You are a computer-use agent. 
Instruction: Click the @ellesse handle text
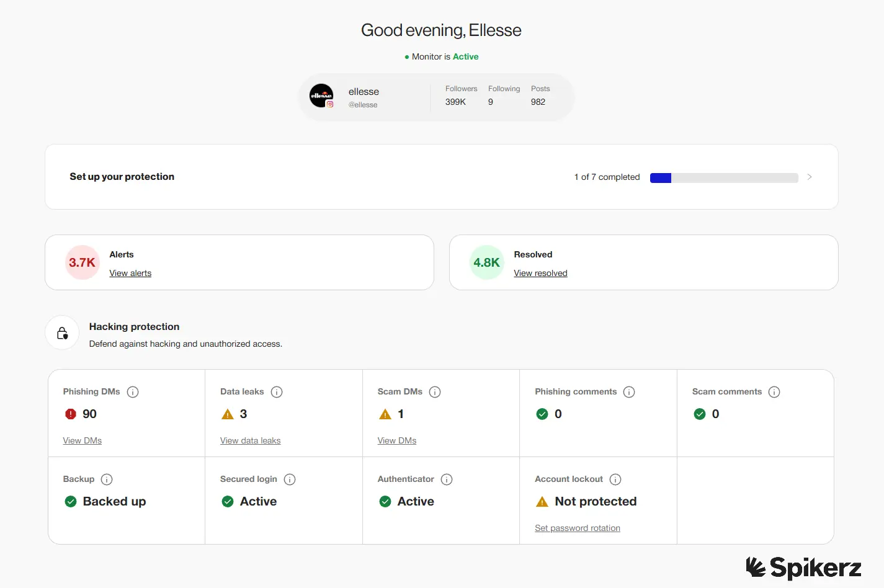tap(363, 105)
